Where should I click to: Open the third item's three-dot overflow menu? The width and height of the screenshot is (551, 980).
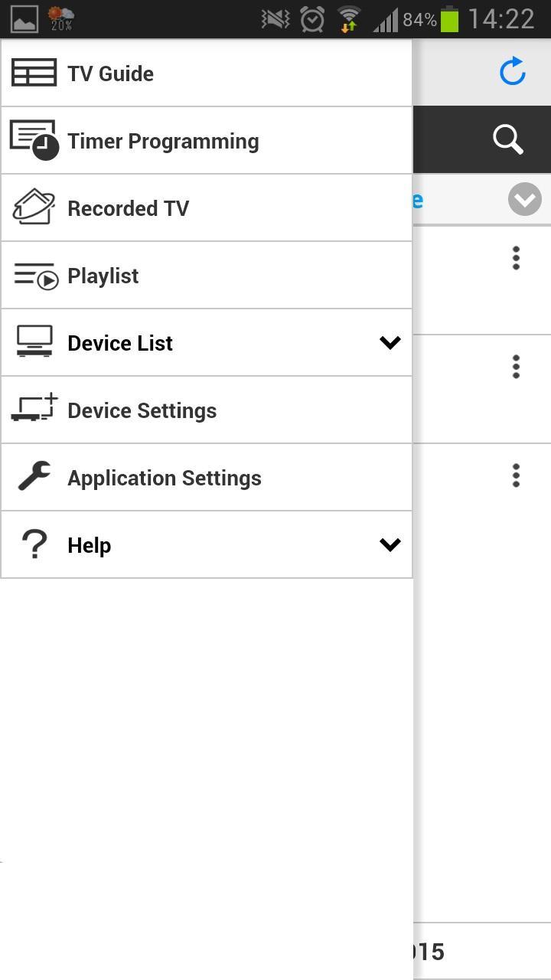click(517, 475)
